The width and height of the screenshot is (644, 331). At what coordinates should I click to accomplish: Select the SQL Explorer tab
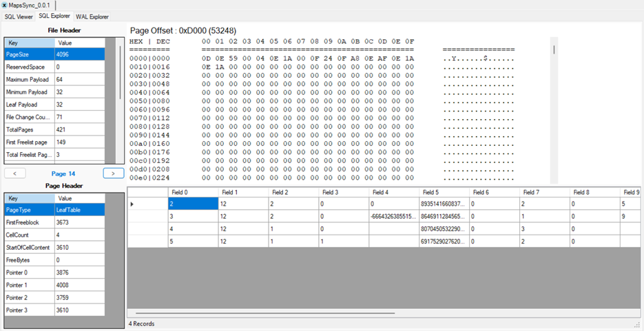(x=55, y=17)
